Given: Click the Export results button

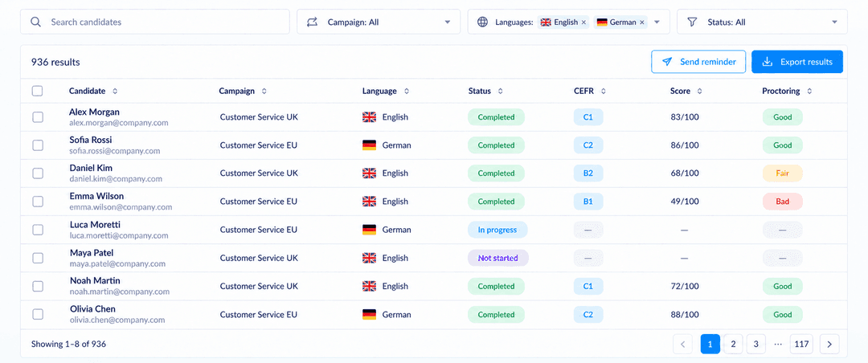Looking at the screenshot, I should (x=797, y=62).
